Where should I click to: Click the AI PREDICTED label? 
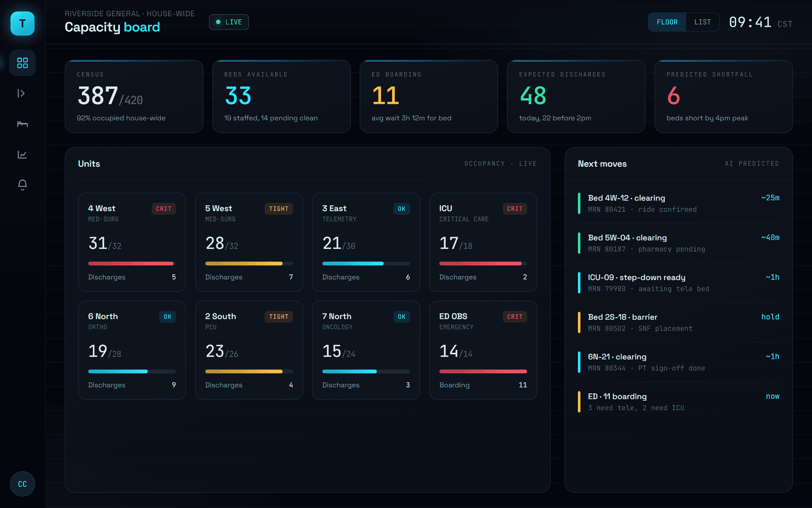(x=752, y=164)
